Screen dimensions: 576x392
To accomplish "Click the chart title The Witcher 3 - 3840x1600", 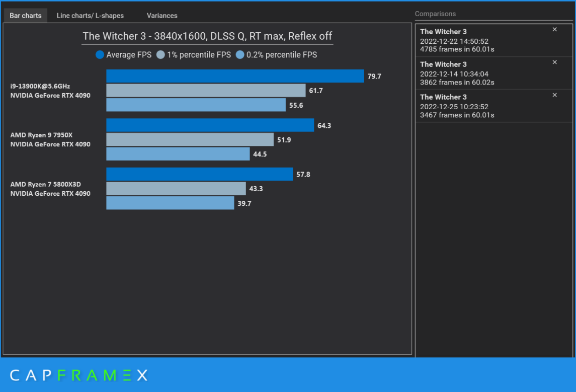I will [x=207, y=36].
